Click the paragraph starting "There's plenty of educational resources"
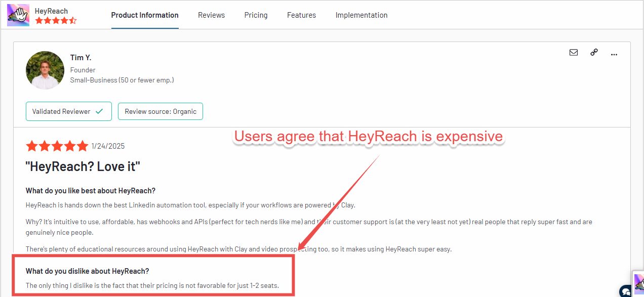 [x=238, y=249]
